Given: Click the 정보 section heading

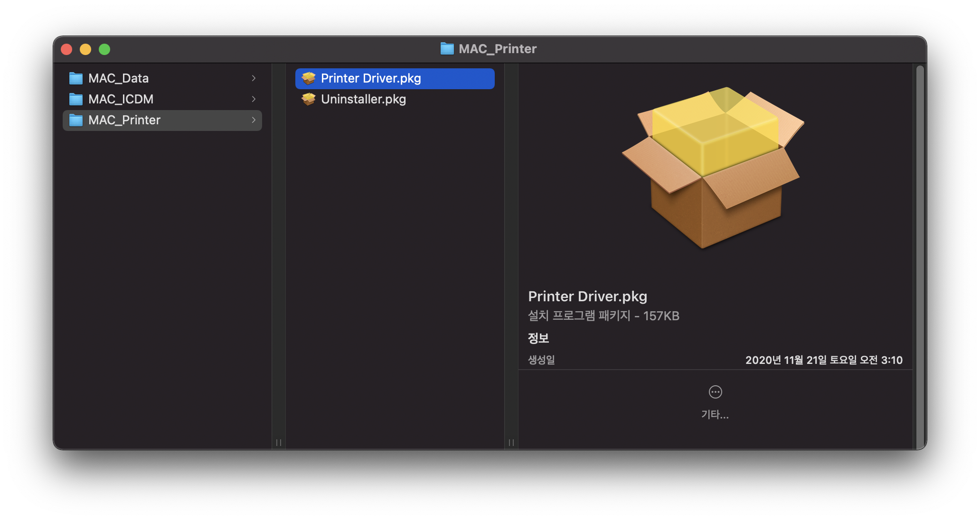Looking at the screenshot, I should point(538,338).
